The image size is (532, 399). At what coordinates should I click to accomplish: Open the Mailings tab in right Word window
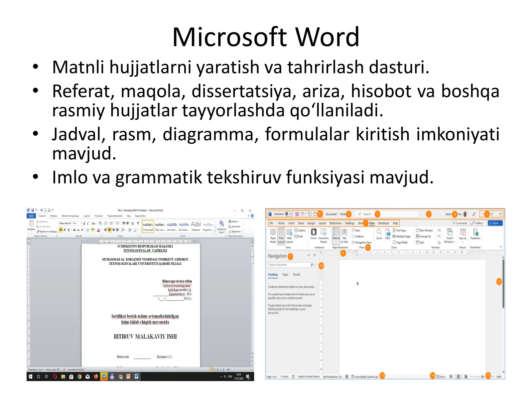350,223
